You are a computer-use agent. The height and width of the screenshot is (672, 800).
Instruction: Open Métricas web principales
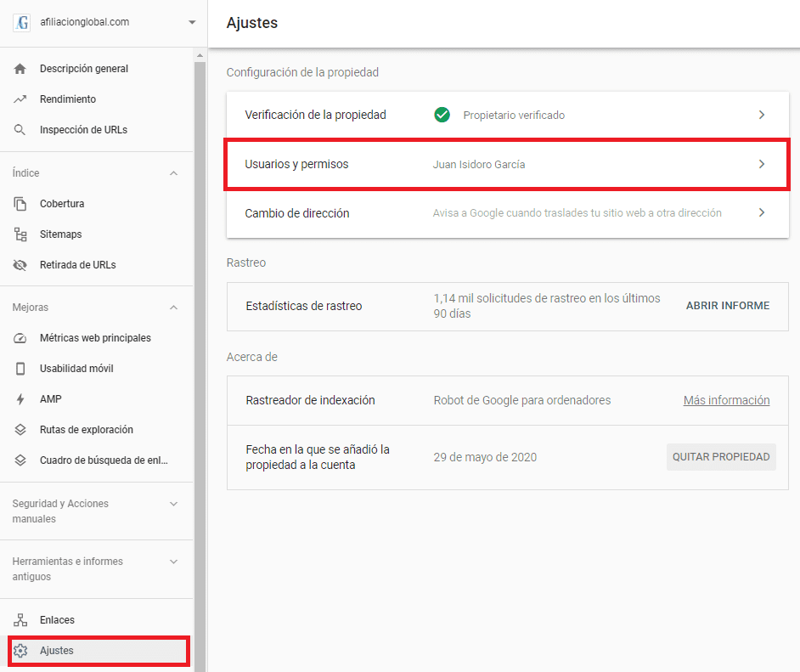tap(97, 338)
